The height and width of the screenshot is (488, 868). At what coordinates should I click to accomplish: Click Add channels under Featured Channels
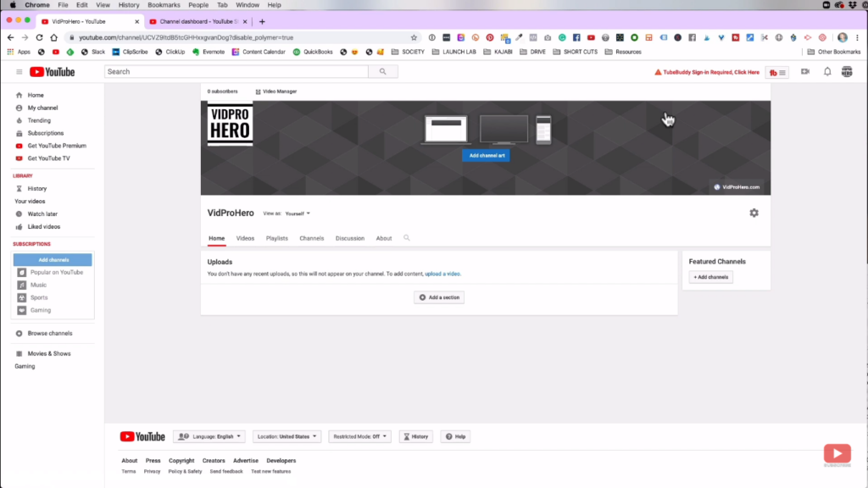(711, 277)
